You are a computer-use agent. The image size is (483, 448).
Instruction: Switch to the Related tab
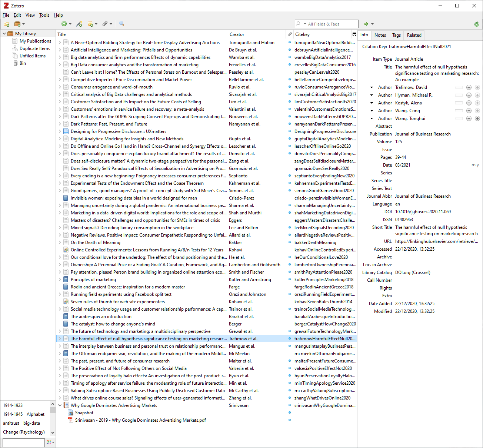[x=414, y=35]
